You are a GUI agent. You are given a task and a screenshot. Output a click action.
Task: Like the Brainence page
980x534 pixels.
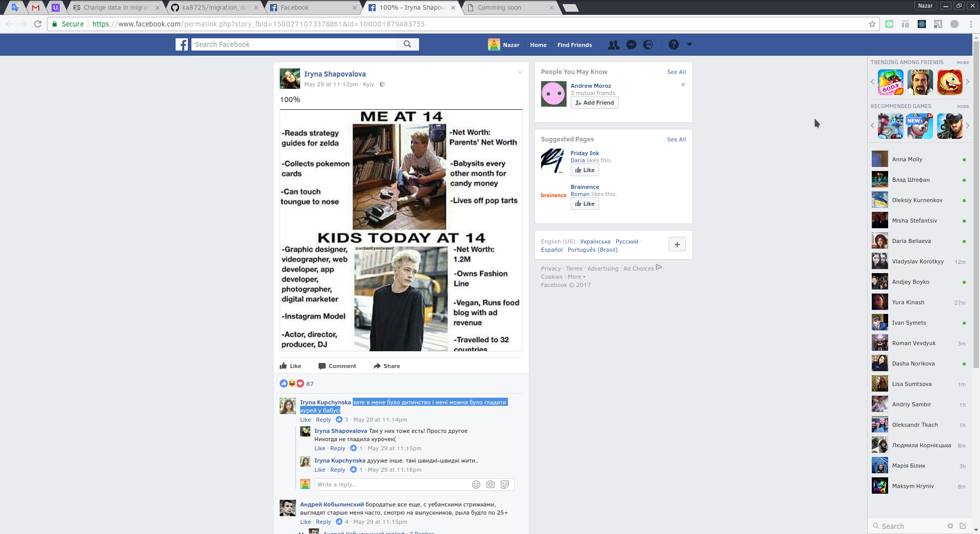[x=585, y=204]
